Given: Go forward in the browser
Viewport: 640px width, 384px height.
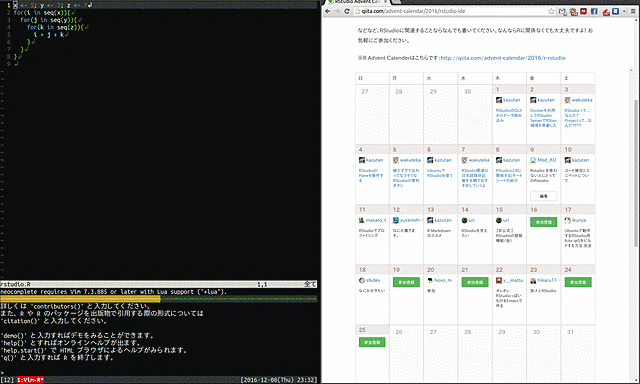Looking at the screenshot, I should (x=337, y=11).
